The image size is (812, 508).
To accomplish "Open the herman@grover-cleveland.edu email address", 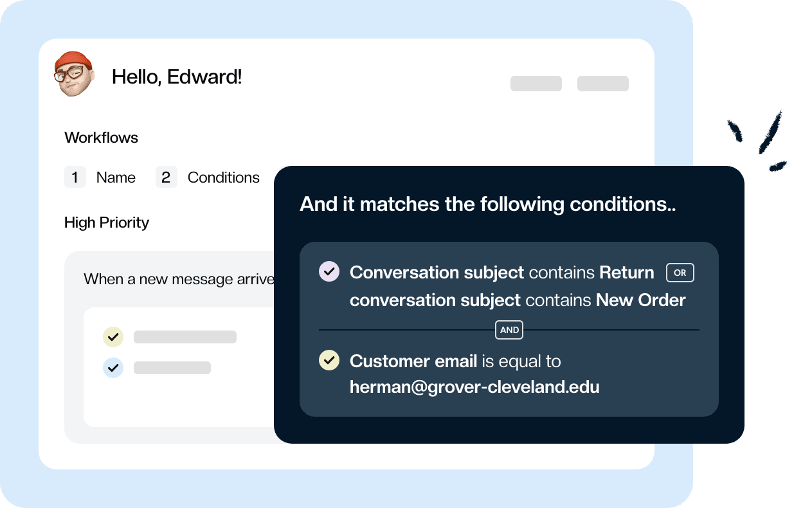I will [x=474, y=387].
